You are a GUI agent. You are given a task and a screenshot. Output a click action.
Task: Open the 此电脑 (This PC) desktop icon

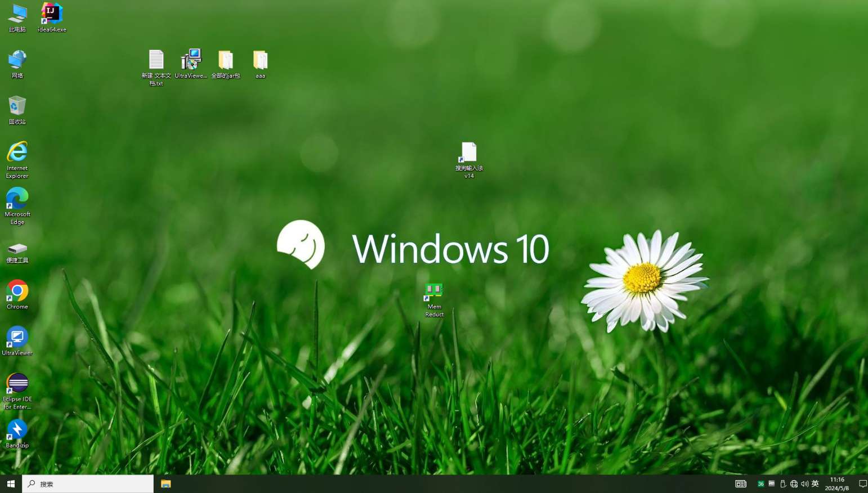tap(17, 17)
